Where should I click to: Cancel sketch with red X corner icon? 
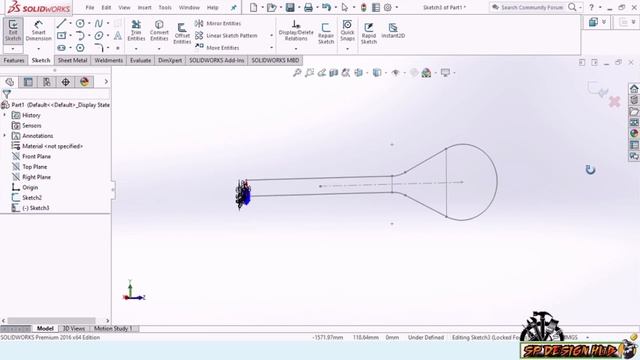click(614, 102)
